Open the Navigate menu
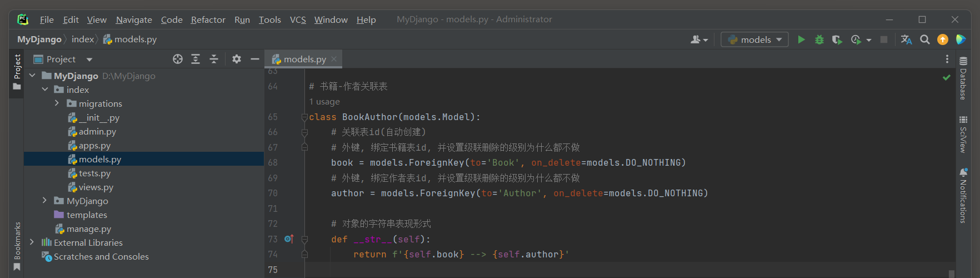 (x=134, y=19)
